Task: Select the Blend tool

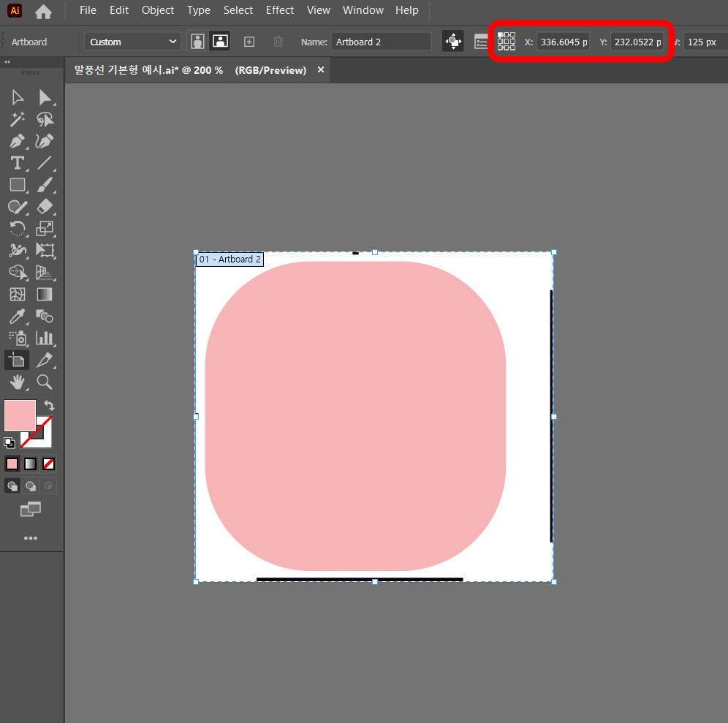Action: [45, 317]
